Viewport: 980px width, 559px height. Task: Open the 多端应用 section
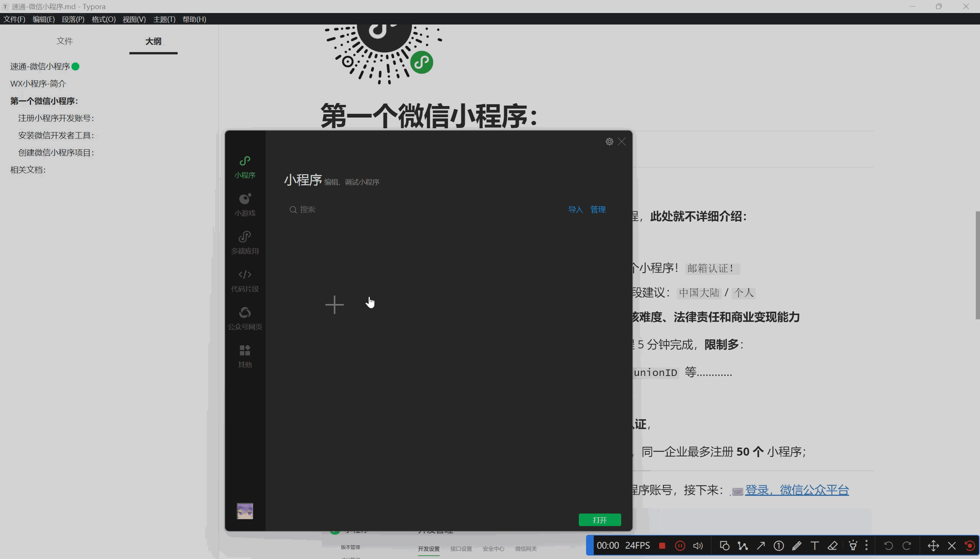245,242
